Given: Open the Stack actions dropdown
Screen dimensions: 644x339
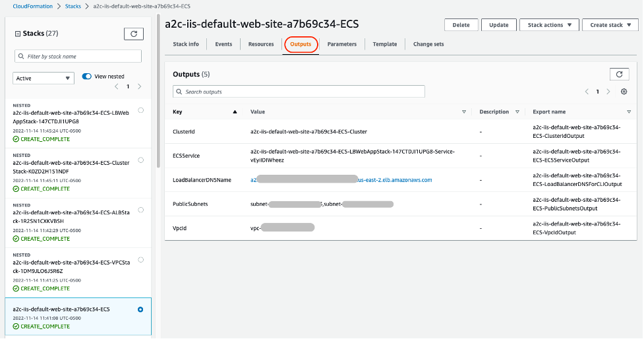Looking at the screenshot, I should 549,25.
